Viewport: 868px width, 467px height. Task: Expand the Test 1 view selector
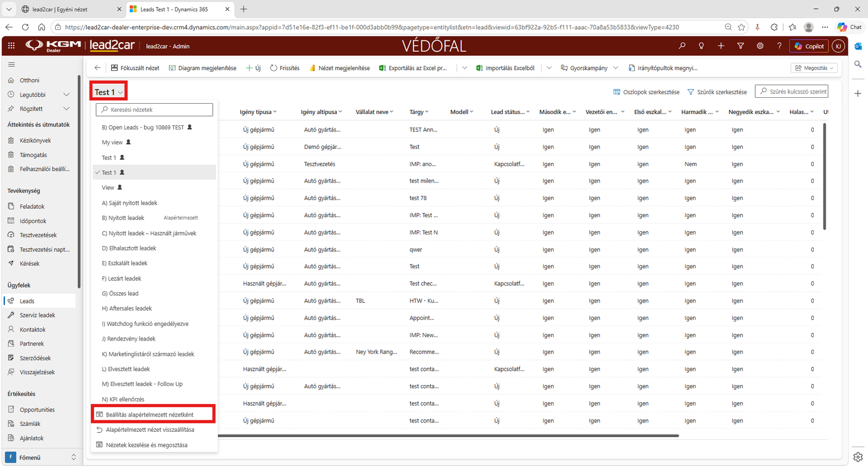point(109,92)
